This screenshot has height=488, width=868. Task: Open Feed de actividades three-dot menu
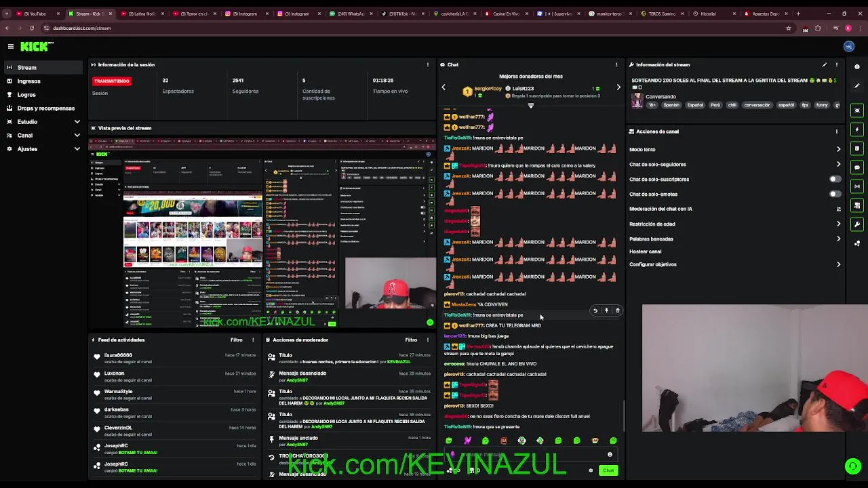pyautogui.click(x=253, y=340)
